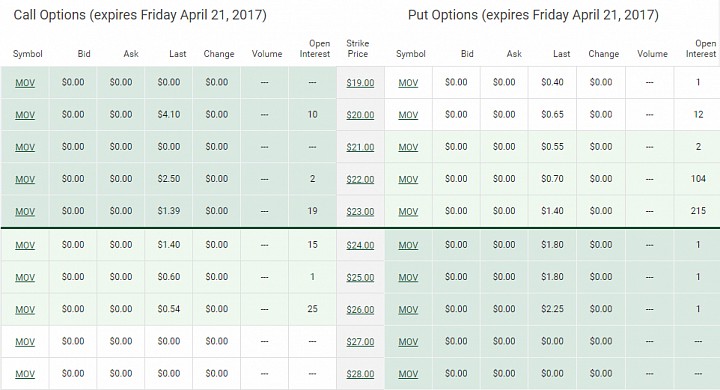The image size is (720, 390).
Task: Select the $22.00 strike price link
Action: click(x=360, y=180)
